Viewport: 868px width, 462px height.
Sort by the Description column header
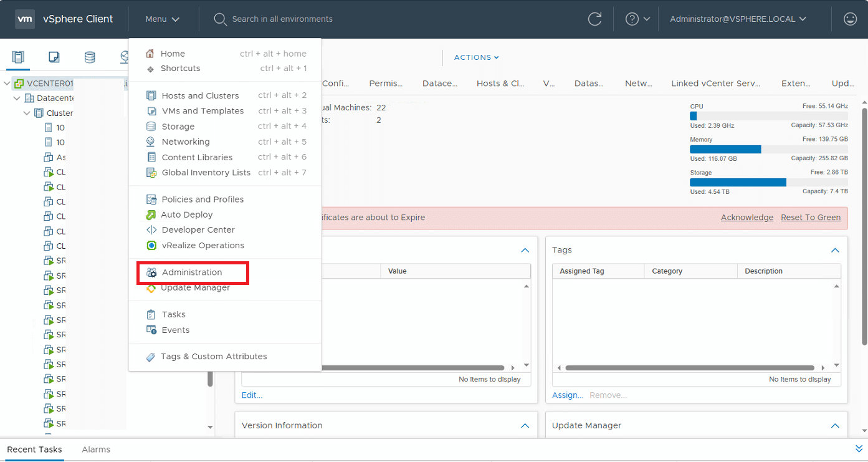click(x=789, y=271)
